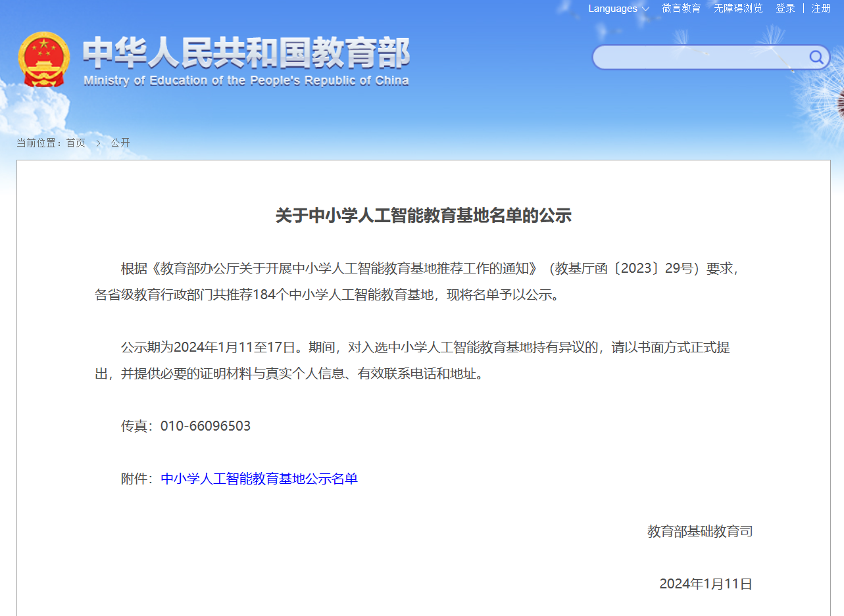Click the search magnifier icon
The height and width of the screenshot is (616, 844).
(x=816, y=57)
